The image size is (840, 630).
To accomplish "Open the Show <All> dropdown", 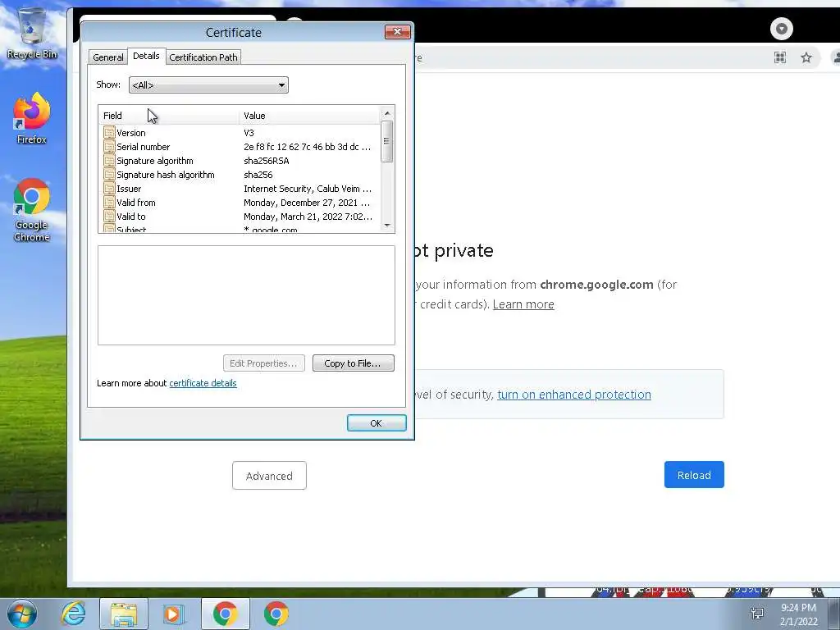I will tap(208, 84).
